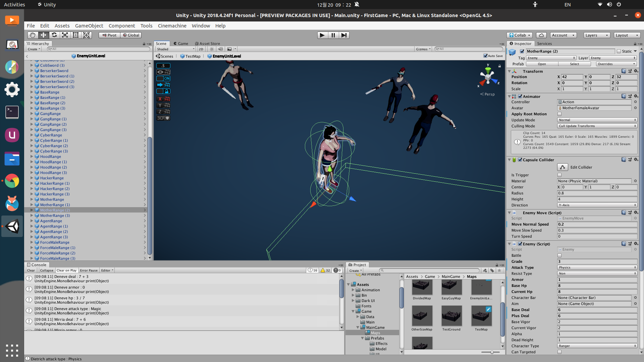Screen dimensions: 644x362
Task: Open the terminal from the Ubuntu dock
Action: pos(12,112)
